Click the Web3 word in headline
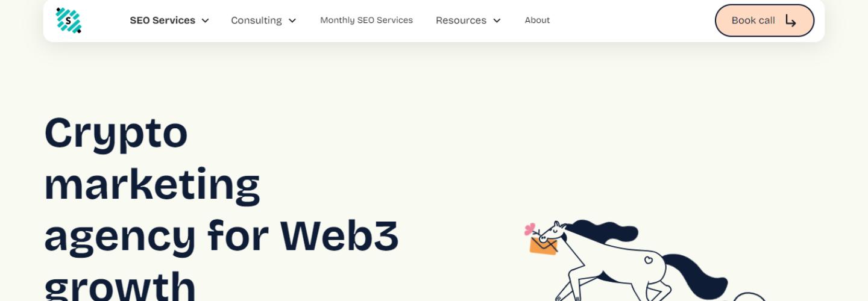This screenshot has height=301, width=868. coord(340,236)
